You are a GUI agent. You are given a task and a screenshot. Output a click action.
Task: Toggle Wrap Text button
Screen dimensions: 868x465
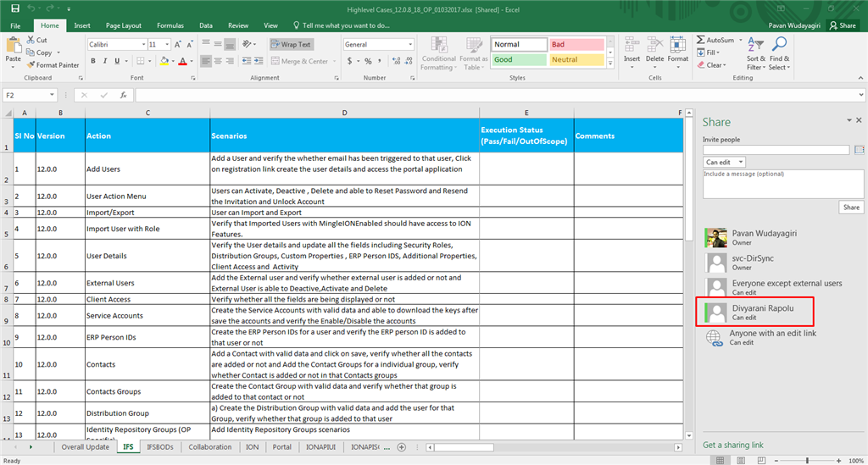pyautogui.click(x=292, y=44)
